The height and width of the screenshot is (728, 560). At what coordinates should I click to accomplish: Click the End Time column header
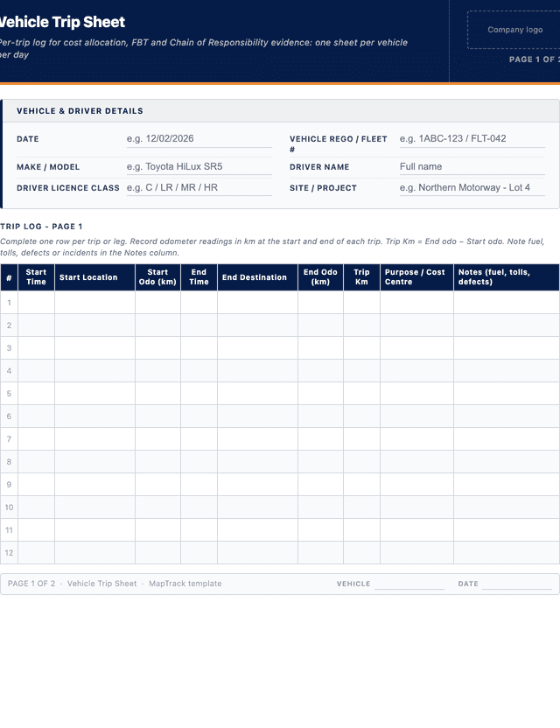tap(199, 277)
